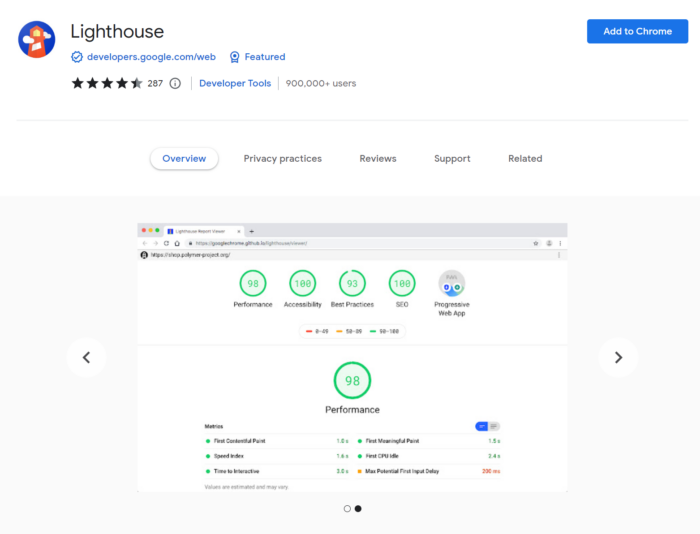Switch to the Related tab
The height and width of the screenshot is (534, 700).
click(x=525, y=159)
